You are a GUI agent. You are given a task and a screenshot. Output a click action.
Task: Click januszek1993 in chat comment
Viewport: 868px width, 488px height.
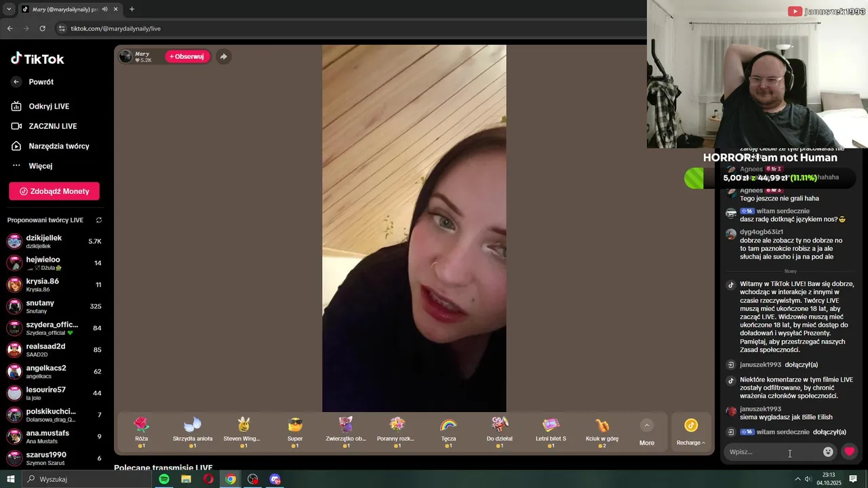[x=761, y=409]
